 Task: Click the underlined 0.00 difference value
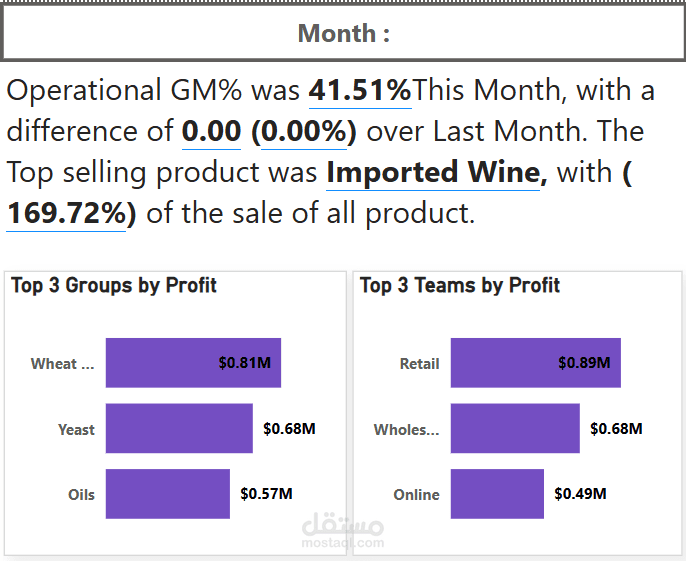pyautogui.click(x=211, y=132)
